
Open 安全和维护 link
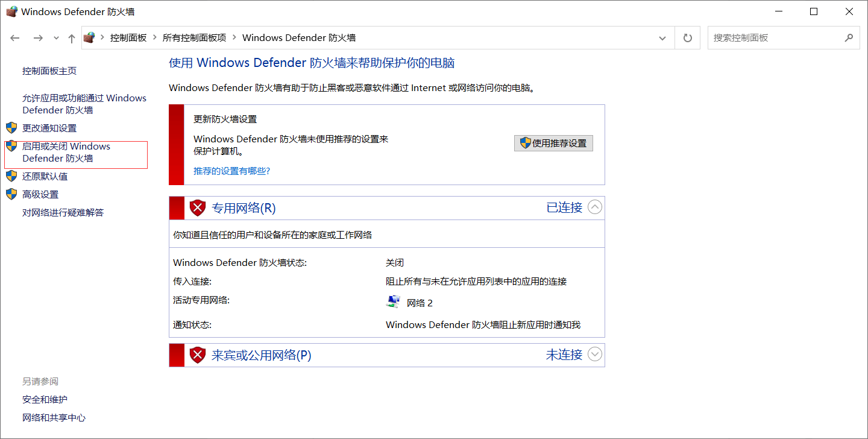[x=45, y=399]
